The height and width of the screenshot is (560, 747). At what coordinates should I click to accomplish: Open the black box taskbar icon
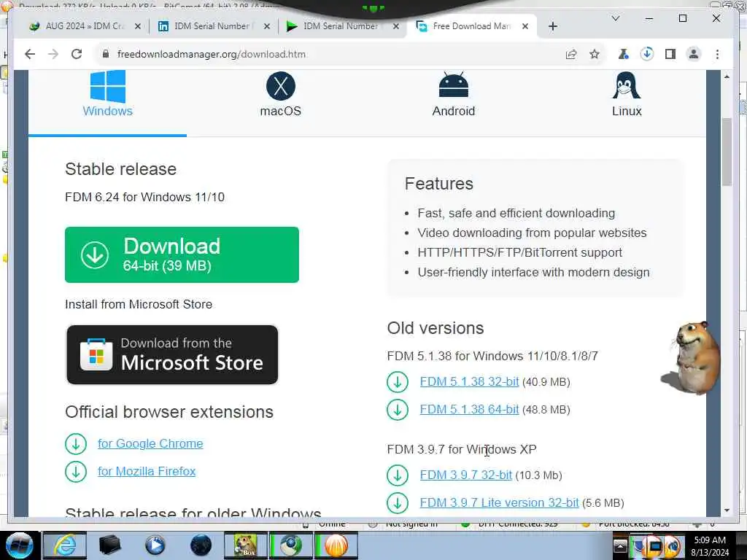[109, 545]
